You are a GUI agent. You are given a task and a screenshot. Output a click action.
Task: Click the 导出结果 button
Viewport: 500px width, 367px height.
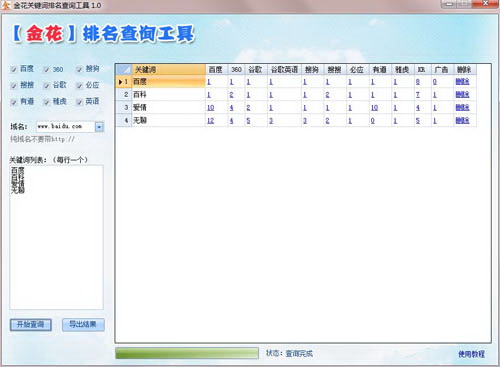point(83,324)
